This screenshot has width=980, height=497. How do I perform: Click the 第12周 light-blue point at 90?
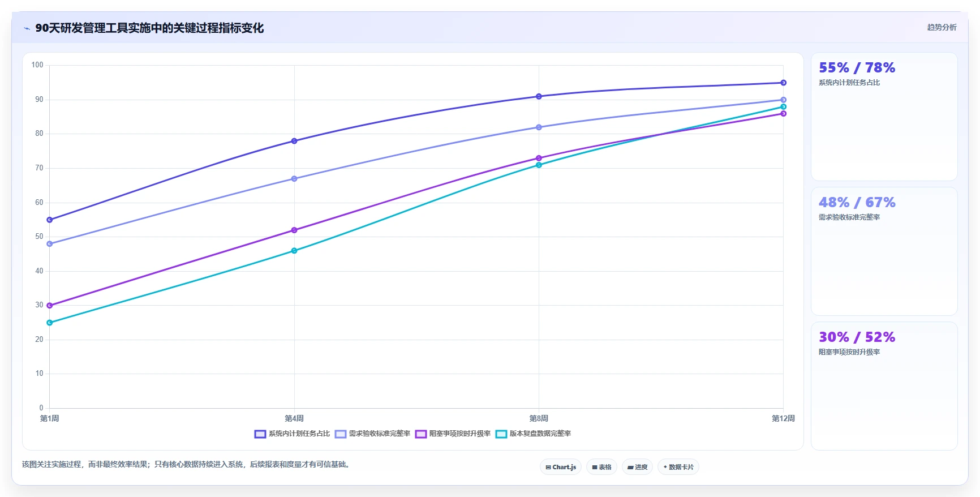784,100
